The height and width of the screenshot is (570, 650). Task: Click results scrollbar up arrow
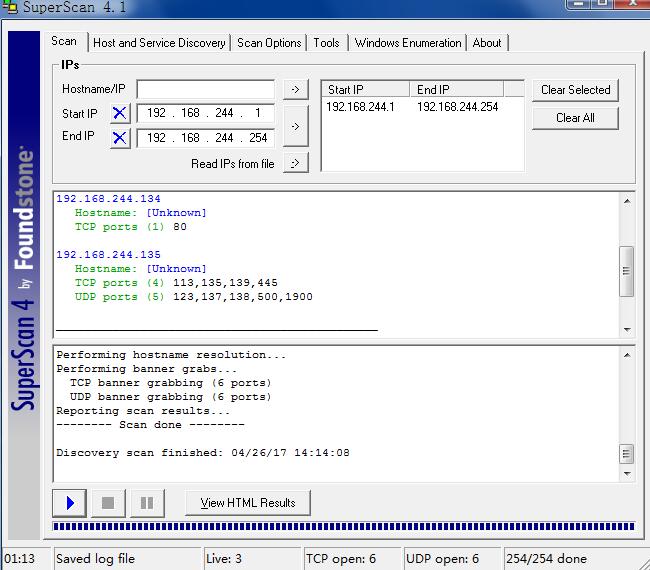point(627,201)
